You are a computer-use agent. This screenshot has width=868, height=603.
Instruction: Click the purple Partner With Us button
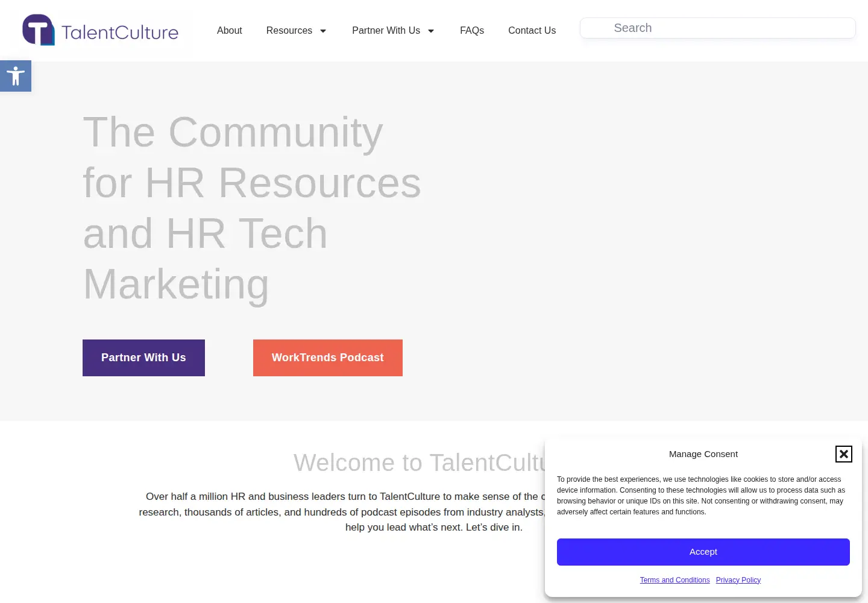click(143, 358)
